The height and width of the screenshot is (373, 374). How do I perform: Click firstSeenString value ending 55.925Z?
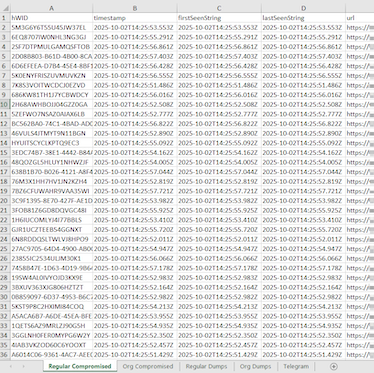point(219,210)
